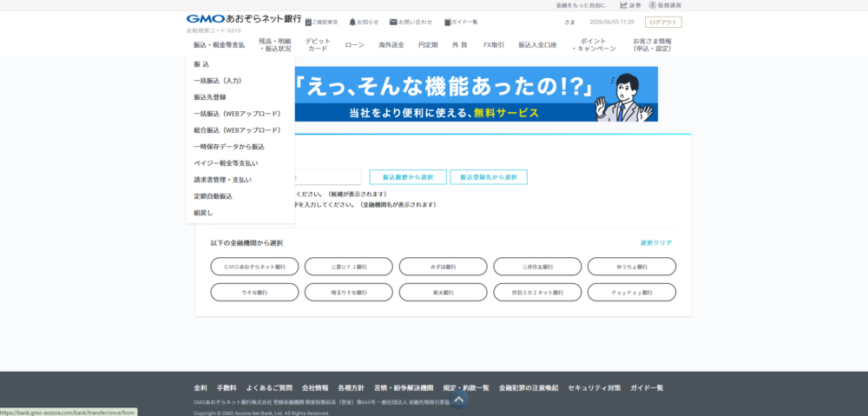
Task: Open the FX取引 menu
Action: [494, 45]
